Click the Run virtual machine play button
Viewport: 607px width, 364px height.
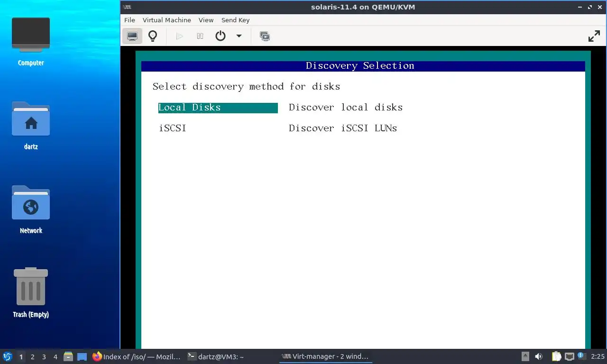pos(179,36)
